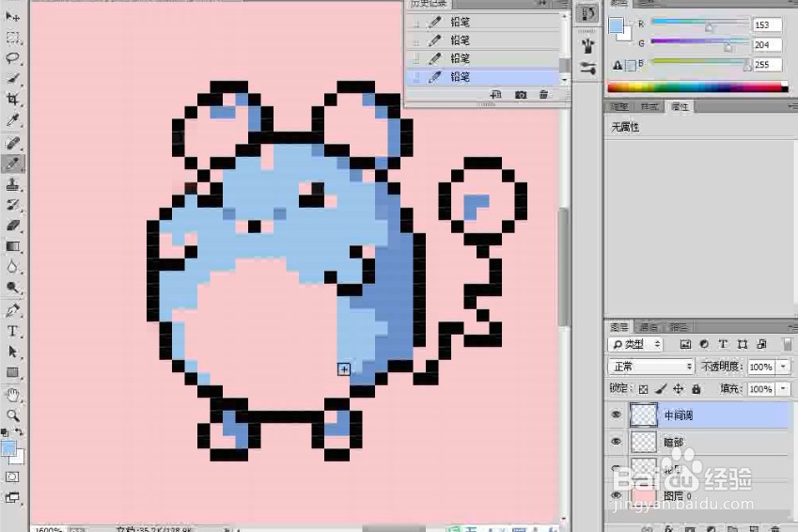Switch to the 路径 tab
Image resolution: width=798 pixels, height=532 pixels.
pyautogui.click(x=679, y=327)
